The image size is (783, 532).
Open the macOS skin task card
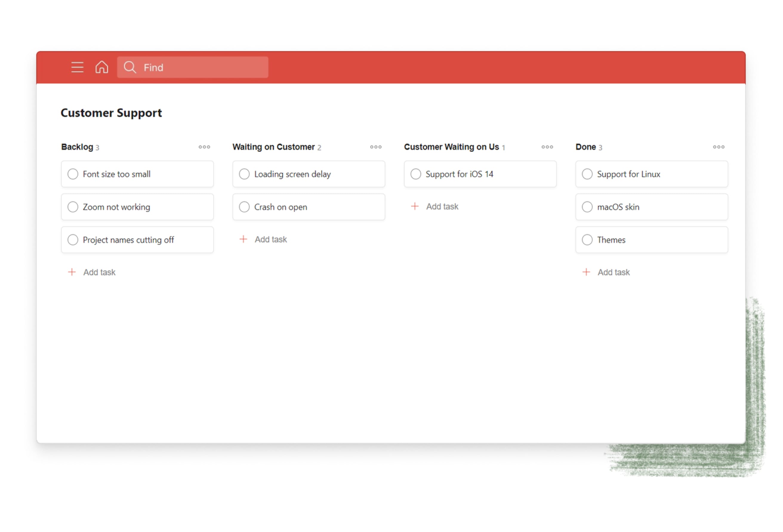(618, 207)
